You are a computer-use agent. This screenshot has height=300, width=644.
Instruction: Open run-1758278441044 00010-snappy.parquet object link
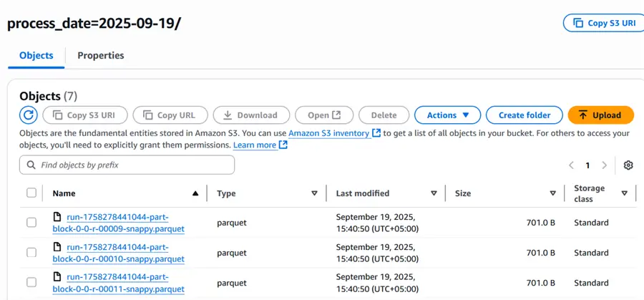click(x=119, y=253)
